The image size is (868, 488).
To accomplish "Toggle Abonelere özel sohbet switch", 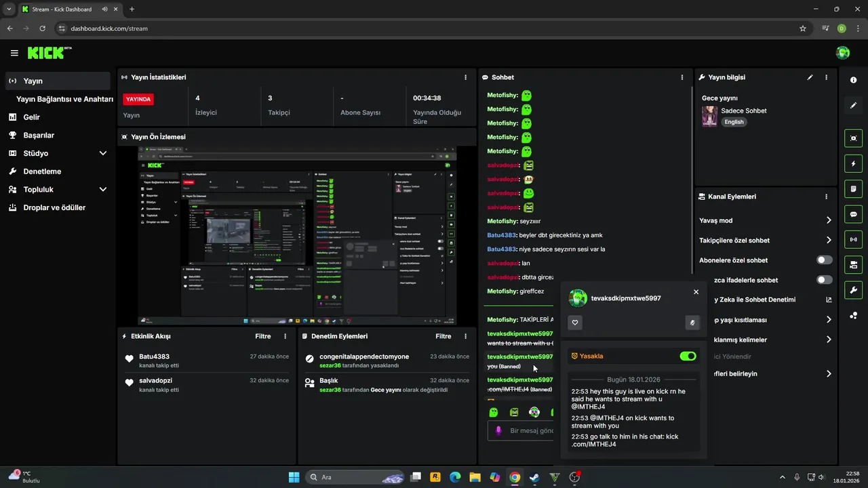I will [825, 260].
